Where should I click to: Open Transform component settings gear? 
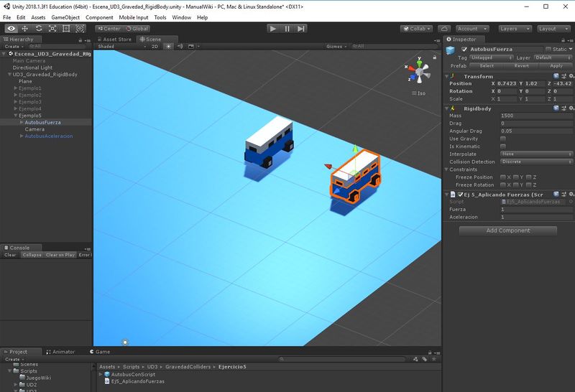pyautogui.click(x=571, y=76)
